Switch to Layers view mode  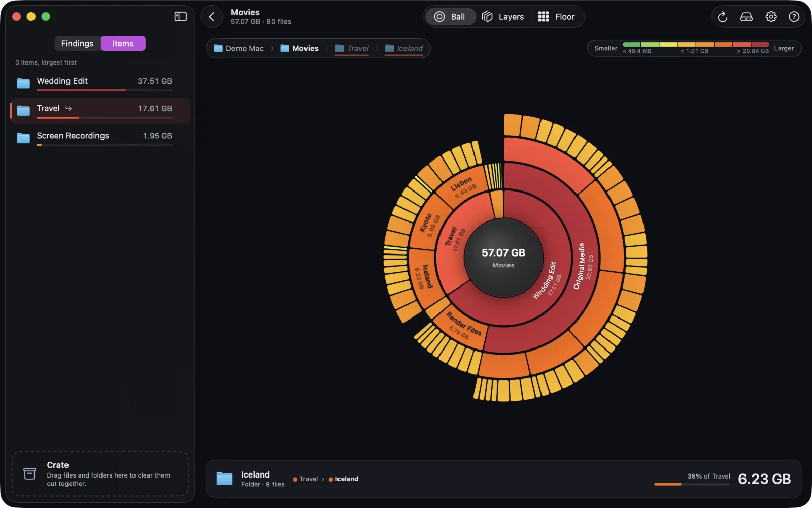(x=503, y=17)
